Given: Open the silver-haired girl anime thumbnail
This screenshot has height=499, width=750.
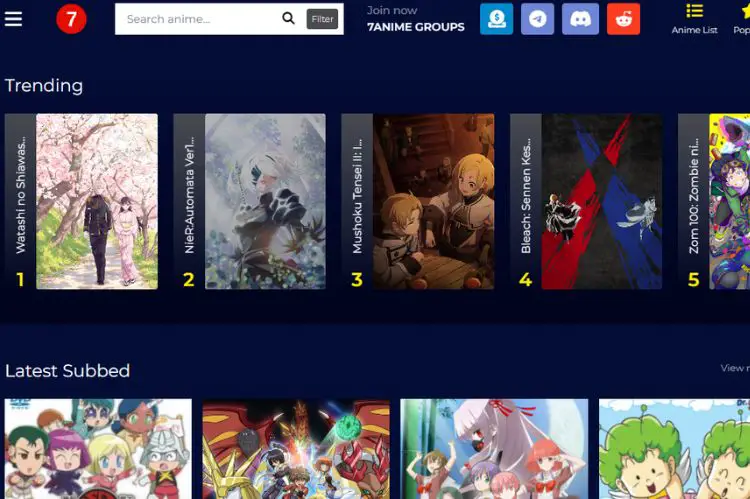Looking at the screenshot, I should coord(494,449).
